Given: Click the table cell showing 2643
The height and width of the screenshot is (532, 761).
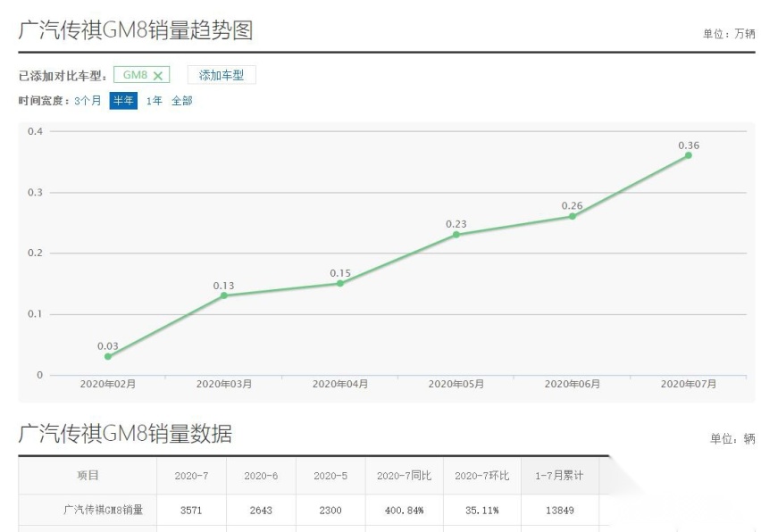Looking at the screenshot, I should [x=261, y=511].
